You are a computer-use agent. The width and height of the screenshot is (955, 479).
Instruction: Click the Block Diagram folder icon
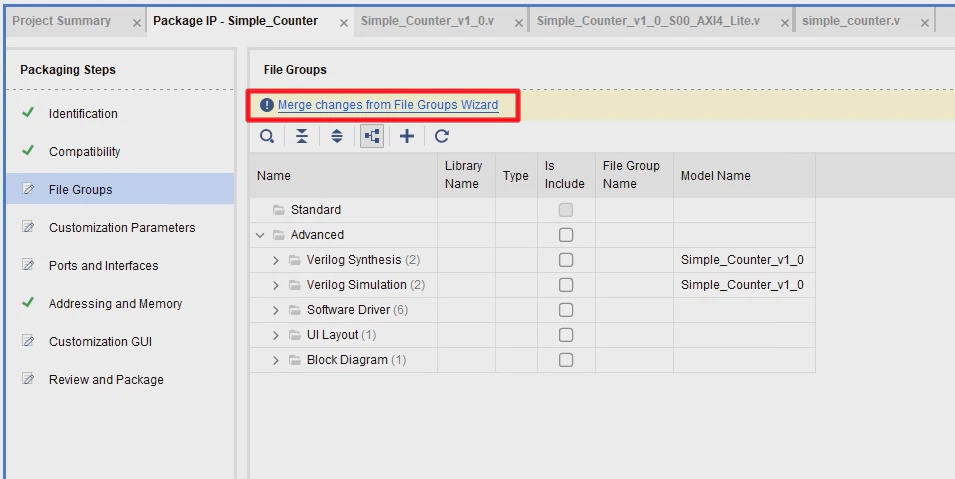click(x=295, y=360)
